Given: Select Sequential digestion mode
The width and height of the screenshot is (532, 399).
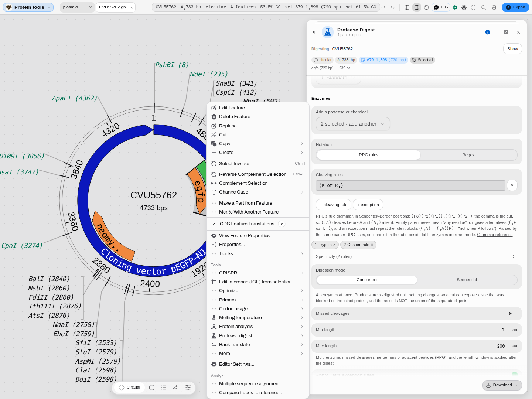Looking at the screenshot, I should pos(467,280).
